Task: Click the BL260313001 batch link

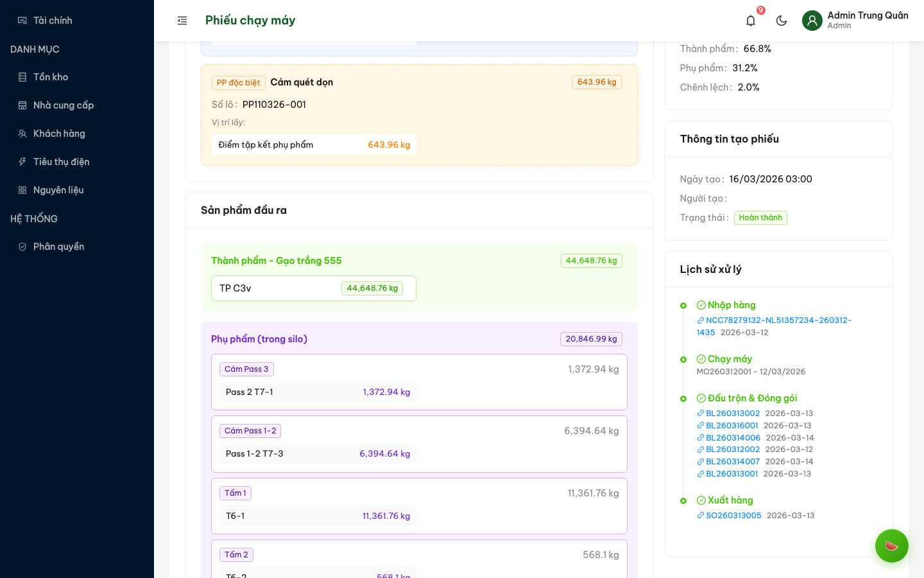Action: [x=732, y=474]
